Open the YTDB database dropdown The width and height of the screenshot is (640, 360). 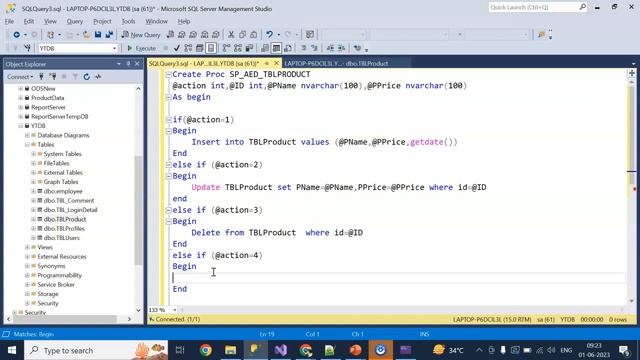coord(114,48)
